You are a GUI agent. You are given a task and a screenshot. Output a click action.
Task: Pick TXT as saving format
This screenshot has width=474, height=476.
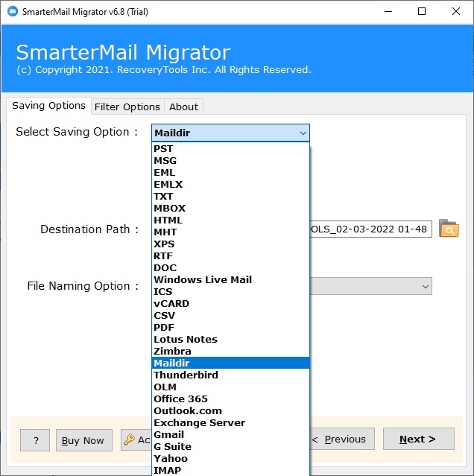230,197
